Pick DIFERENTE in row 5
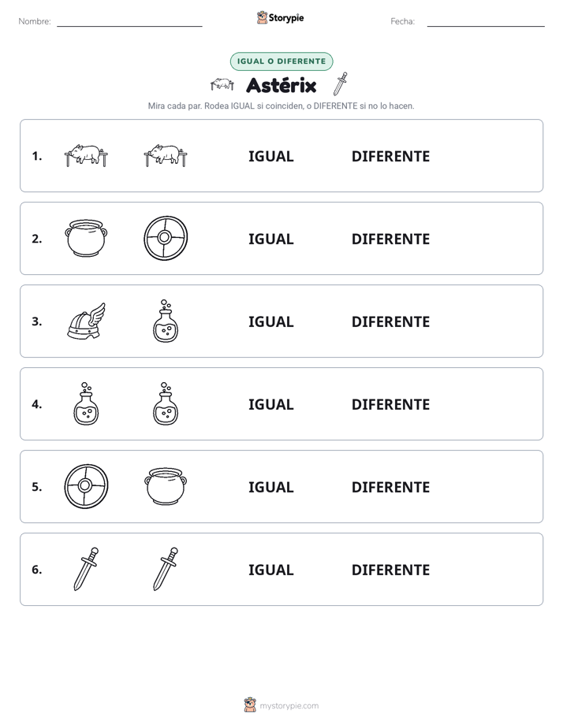 point(390,487)
